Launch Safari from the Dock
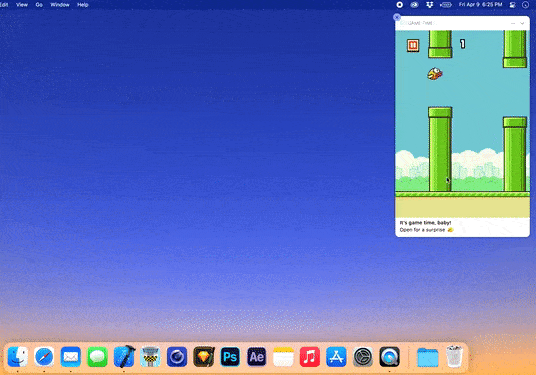Image resolution: width=536 pixels, height=375 pixels. tap(44, 357)
